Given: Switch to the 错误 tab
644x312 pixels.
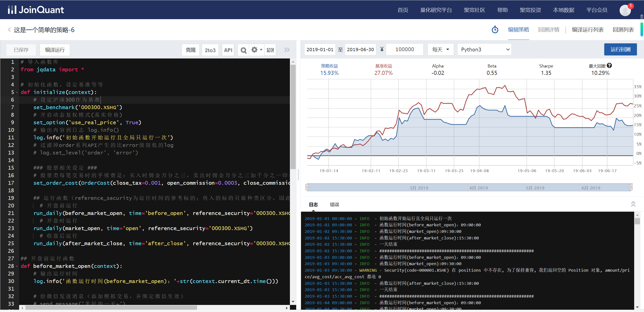Looking at the screenshot, I should [x=334, y=204].
